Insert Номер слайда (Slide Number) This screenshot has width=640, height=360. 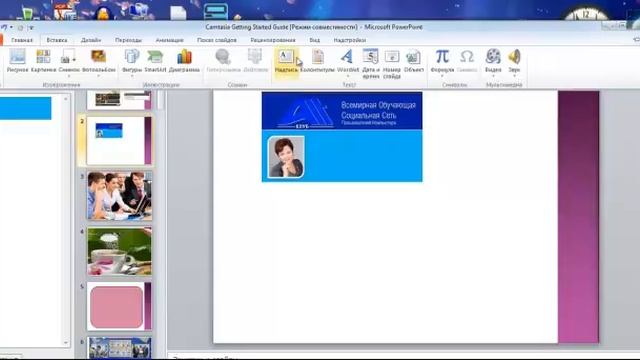pos(392,63)
